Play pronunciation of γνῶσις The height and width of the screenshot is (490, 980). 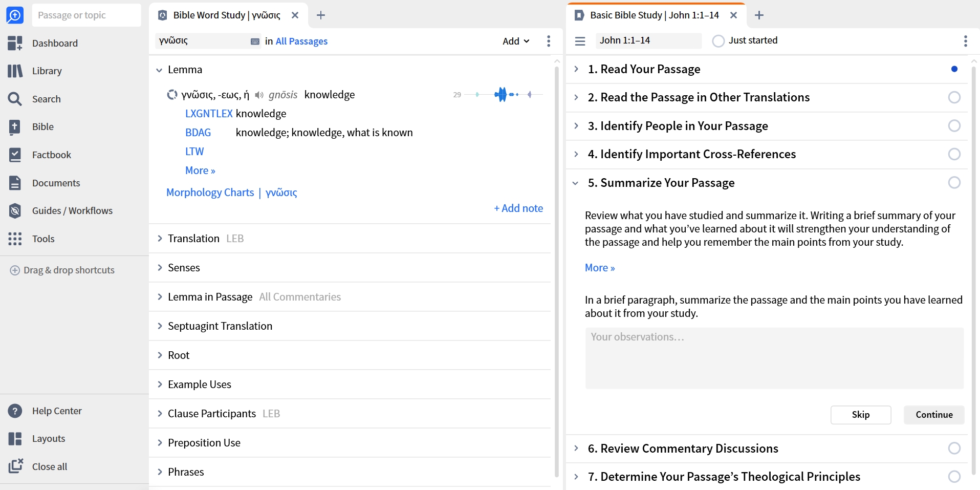[x=259, y=95]
